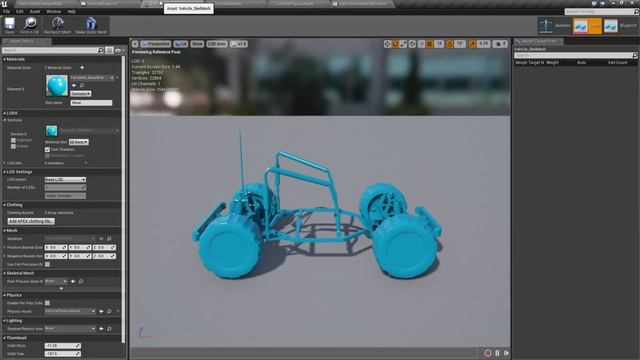Image resolution: width=640 pixels, height=360 pixels.
Task: Browse to Element 0 material magnifier icon
Action: [x=82, y=85]
